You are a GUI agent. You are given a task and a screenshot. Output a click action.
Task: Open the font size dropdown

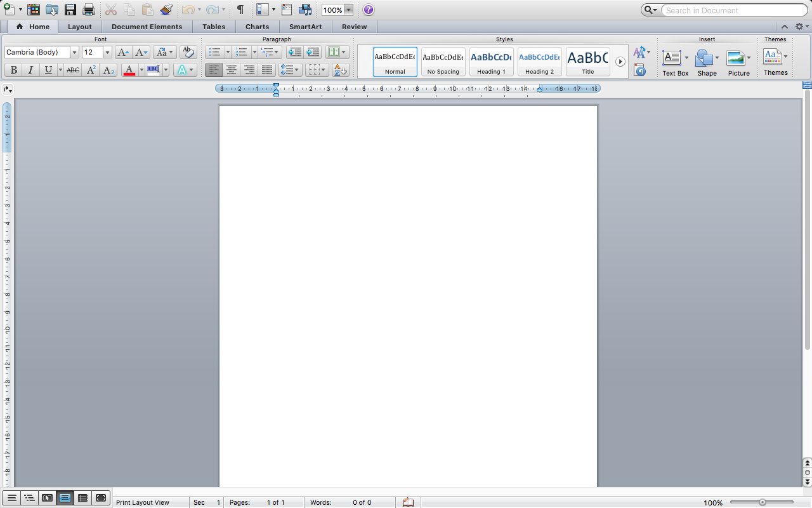pos(107,53)
